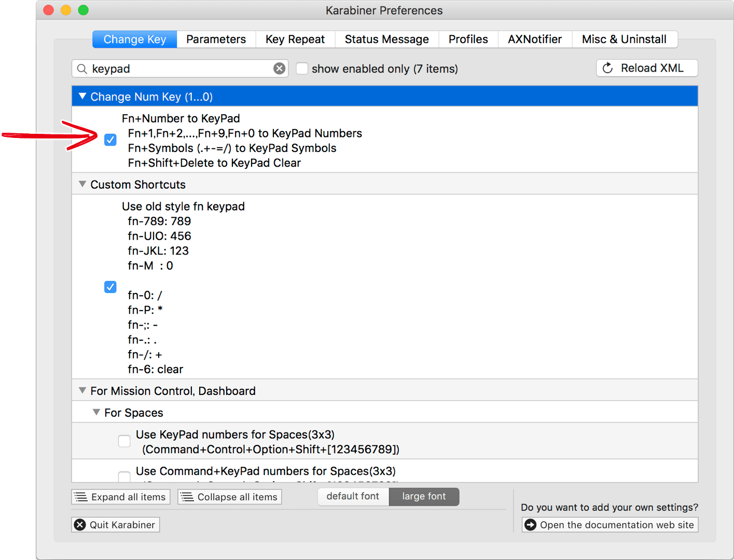The height and width of the screenshot is (560, 734).
Task: Close the Karabiner Preferences window
Action: pyautogui.click(x=48, y=10)
